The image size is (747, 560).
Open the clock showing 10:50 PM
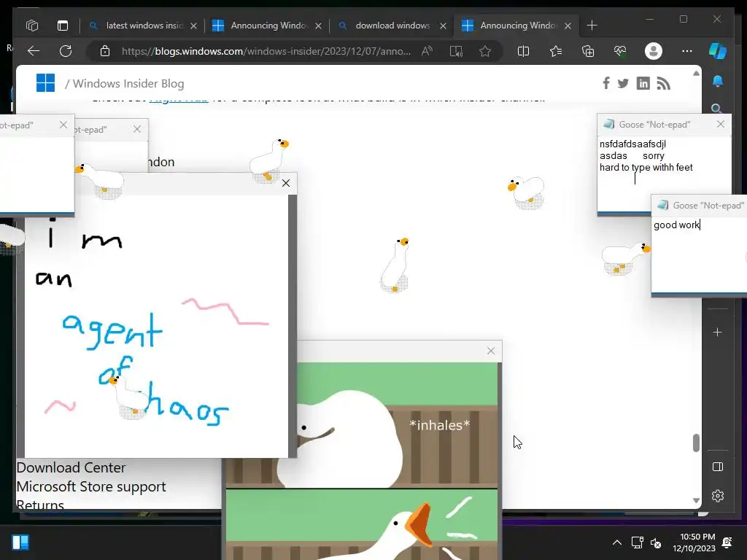[x=694, y=542]
